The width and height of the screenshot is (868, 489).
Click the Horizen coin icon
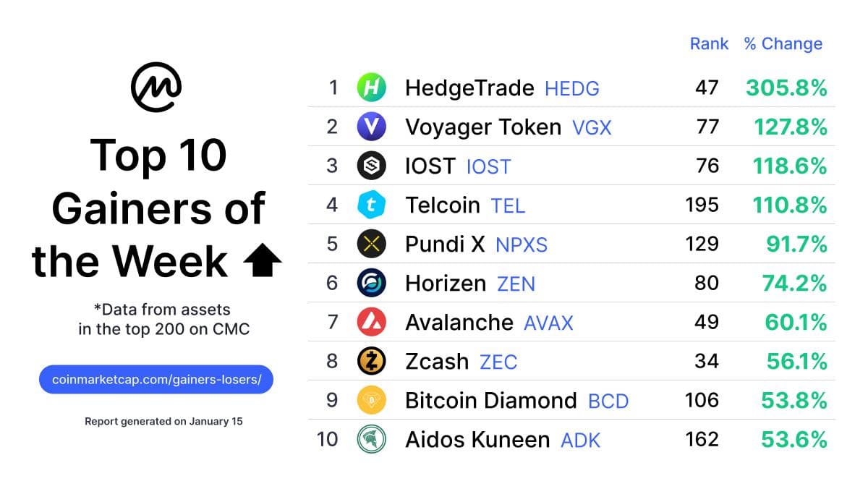point(372,283)
